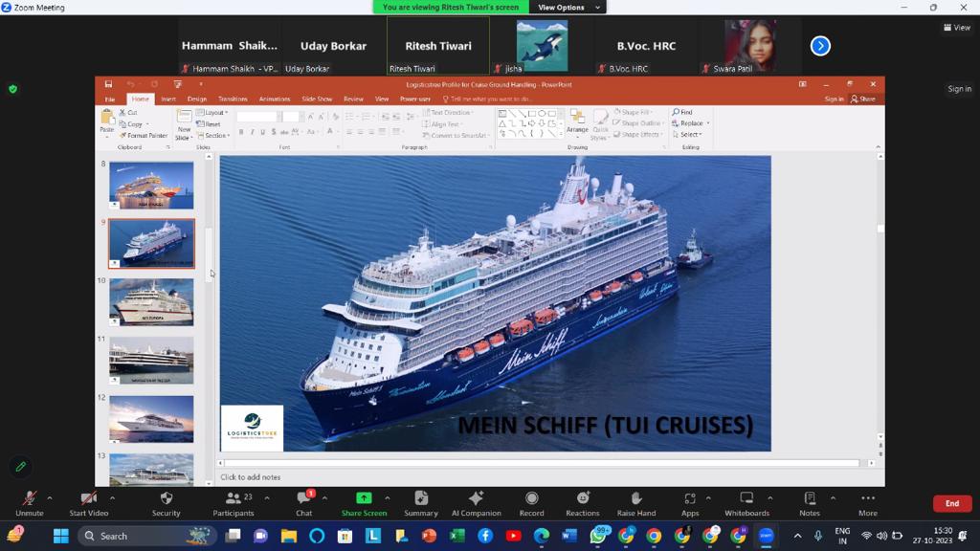Click the horizontal scrollbar below the slide
Viewport: 980px width, 551px height.
pos(544,463)
